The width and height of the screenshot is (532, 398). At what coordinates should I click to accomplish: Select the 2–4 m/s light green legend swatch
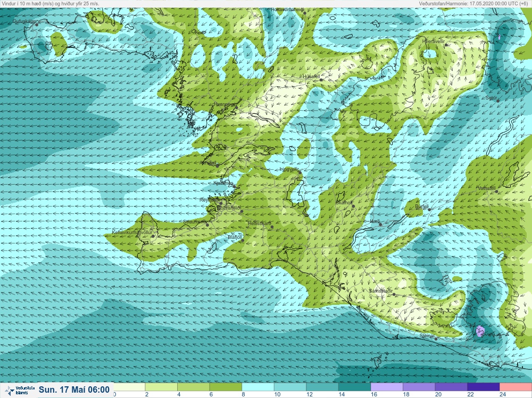pyautogui.click(x=161, y=387)
